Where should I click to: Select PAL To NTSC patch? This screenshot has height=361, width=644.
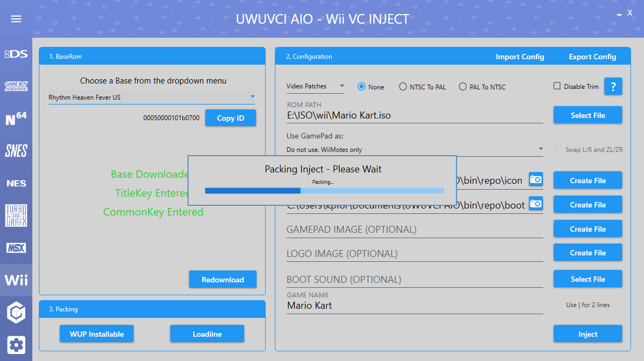482,87
